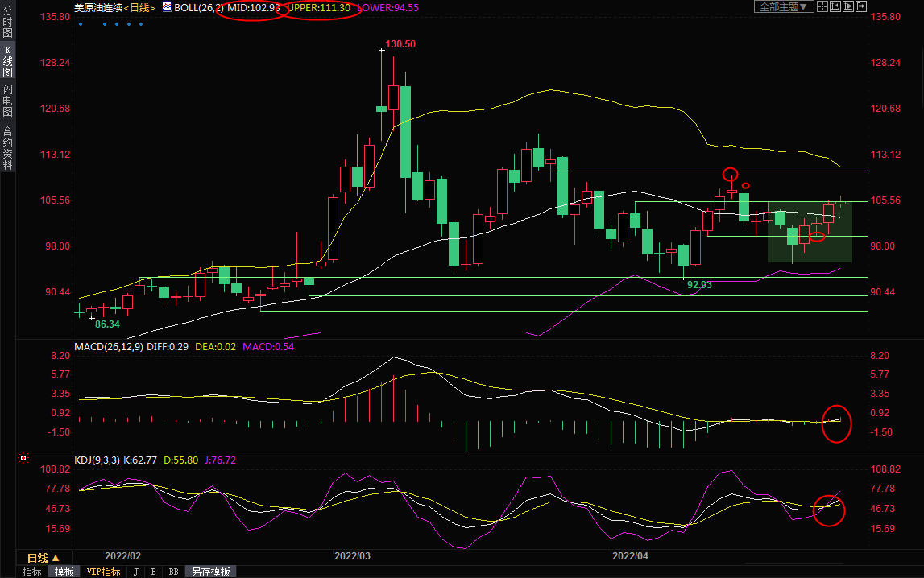
Task: Click the red sun icon beside KDJ
Action: pyautogui.click(x=23, y=460)
